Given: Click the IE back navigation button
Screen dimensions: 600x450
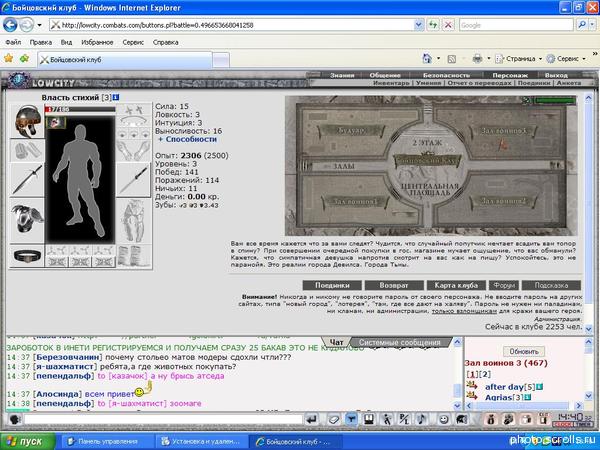Looking at the screenshot, I should tap(10, 25).
